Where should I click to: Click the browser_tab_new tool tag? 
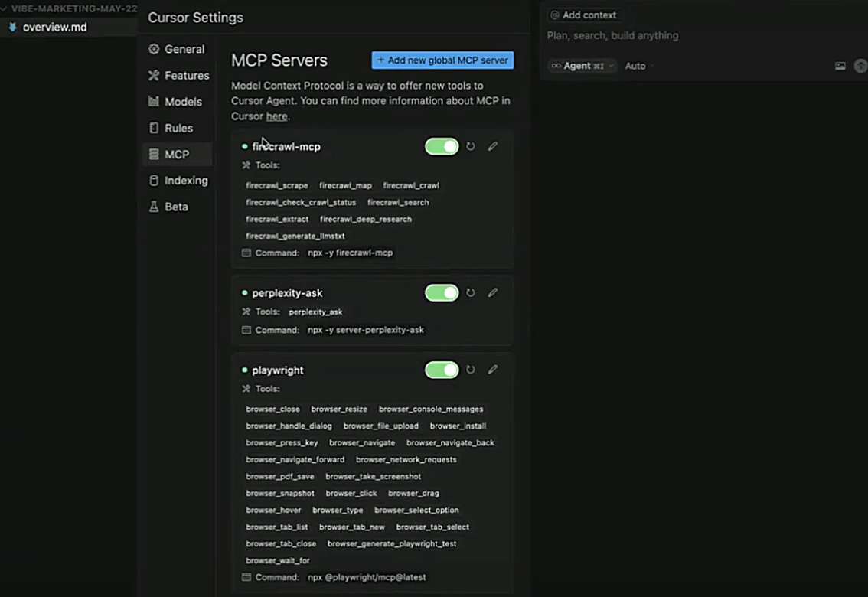[351, 527]
